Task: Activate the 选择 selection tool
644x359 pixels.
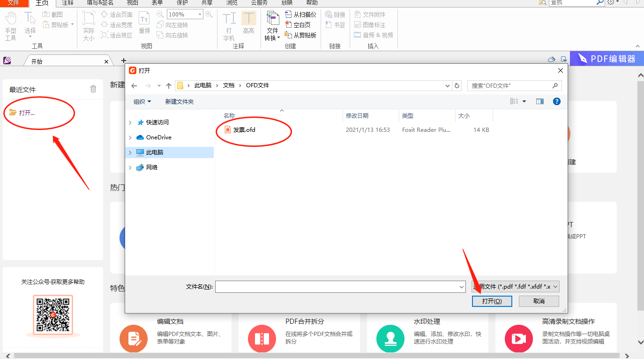Action: click(x=30, y=24)
